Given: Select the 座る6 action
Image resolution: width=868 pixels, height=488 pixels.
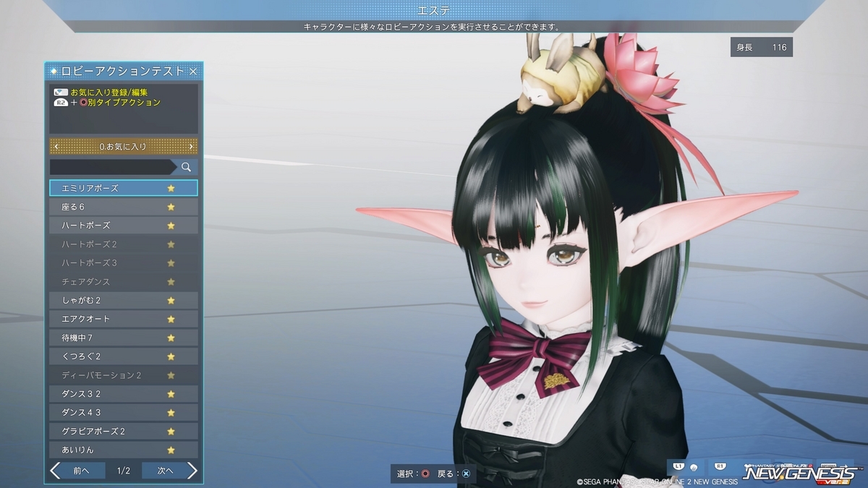Looking at the screenshot, I should coord(124,207).
